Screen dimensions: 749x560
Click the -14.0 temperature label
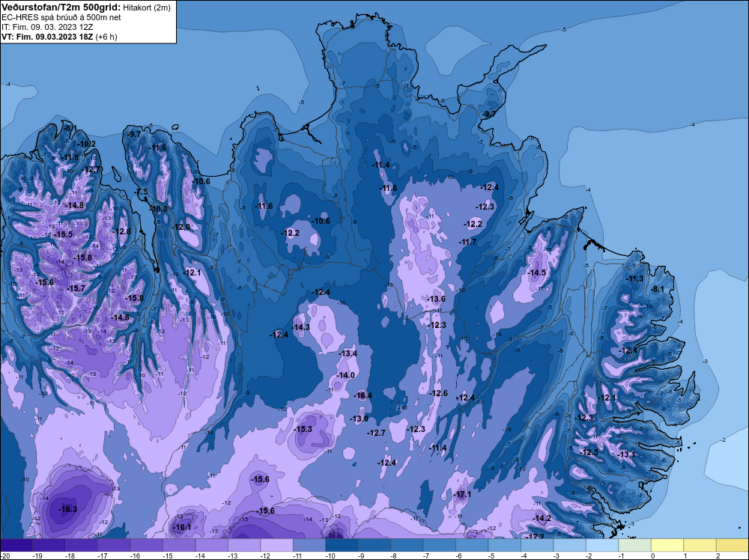click(346, 375)
